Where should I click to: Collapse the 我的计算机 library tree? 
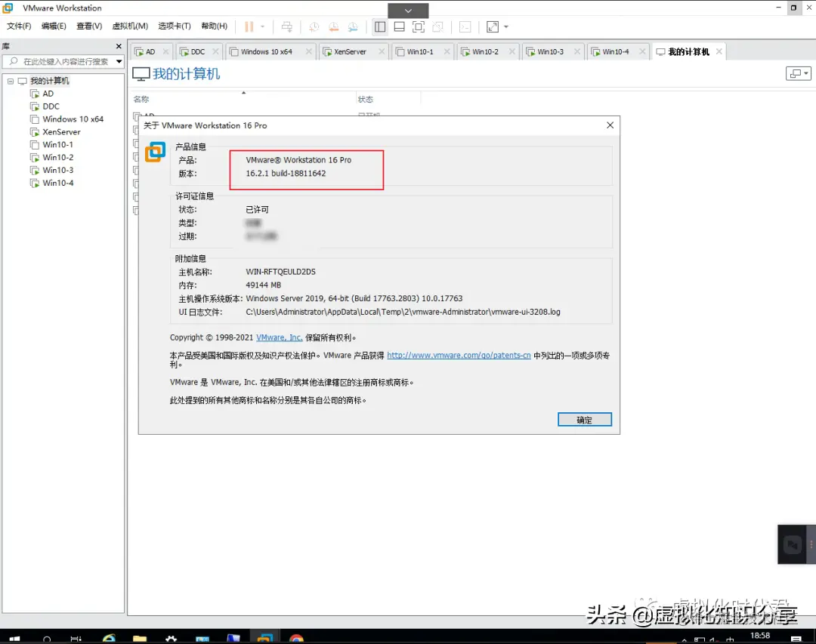click(11, 80)
